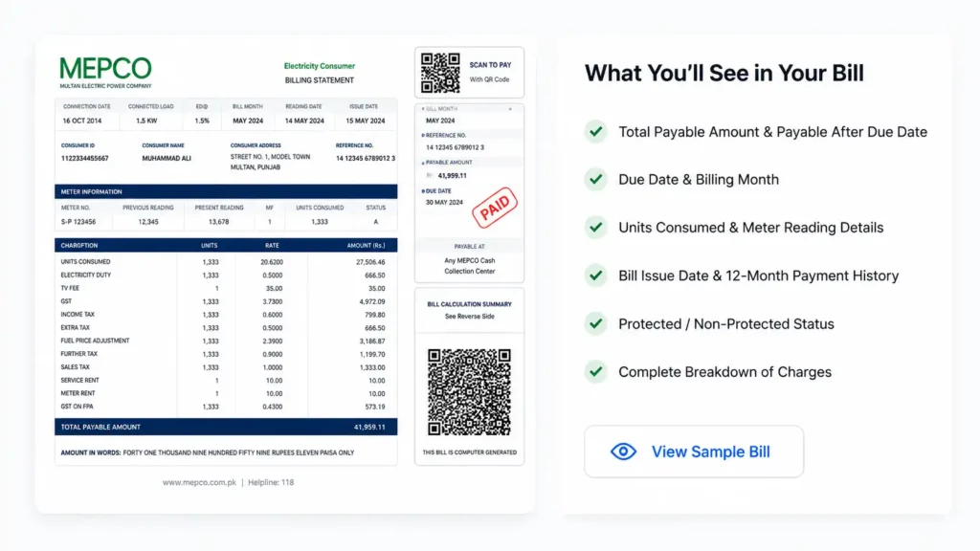Click the METER INFORMATION header bar
Viewport: 980px width, 551px height.
[226, 191]
